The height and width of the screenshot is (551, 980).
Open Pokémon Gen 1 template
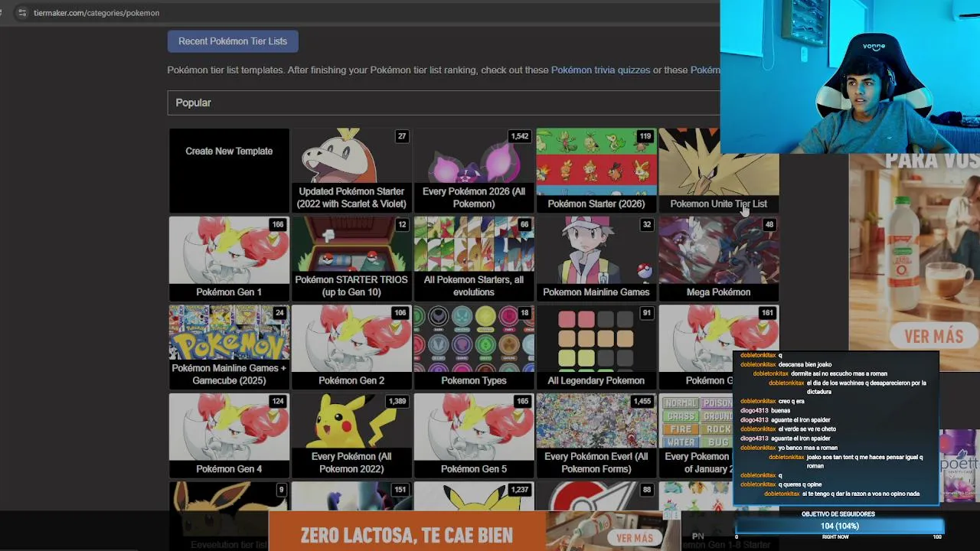pyautogui.click(x=229, y=259)
